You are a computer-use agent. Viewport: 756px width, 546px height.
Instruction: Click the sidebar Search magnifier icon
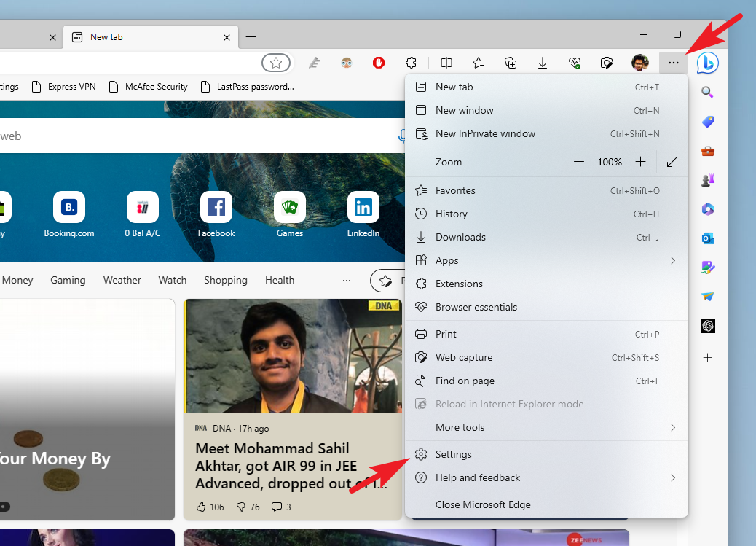(x=707, y=93)
